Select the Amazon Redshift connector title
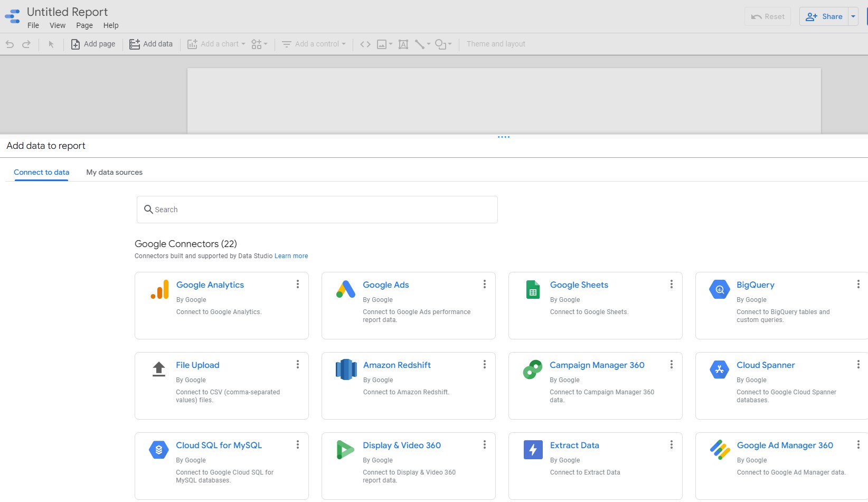868x502 pixels. tap(397, 365)
